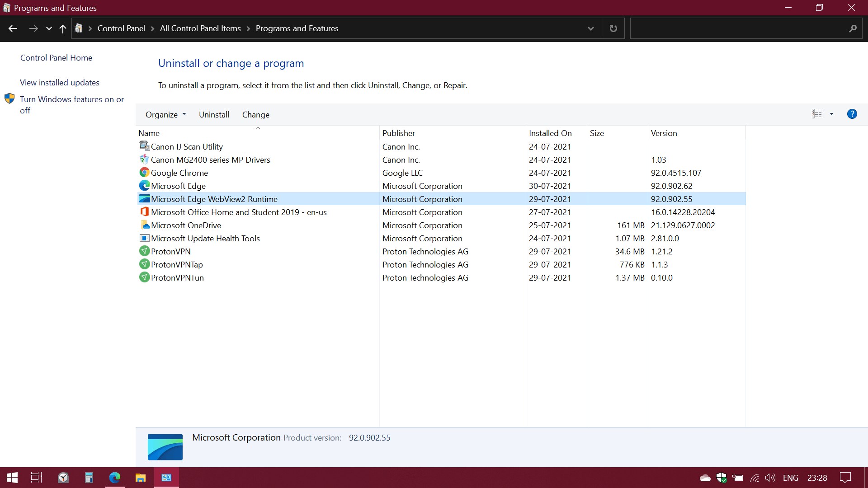The height and width of the screenshot is (488, 868).
Task: Click the refresh icon in address bar
Action: (x=613, y=28)
